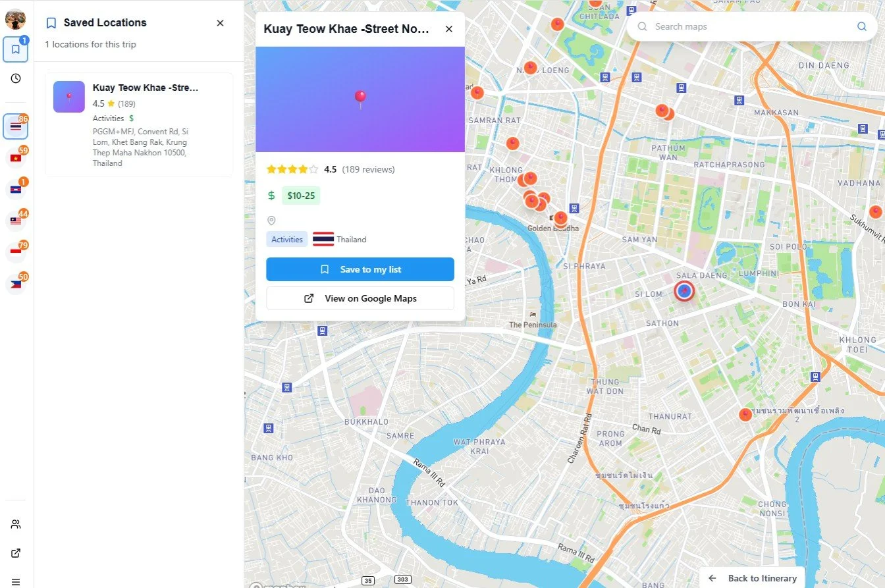Click the star rating in the popup
Image resolution: width=885 pixels, height=588 pixels.
pos(292,169)
